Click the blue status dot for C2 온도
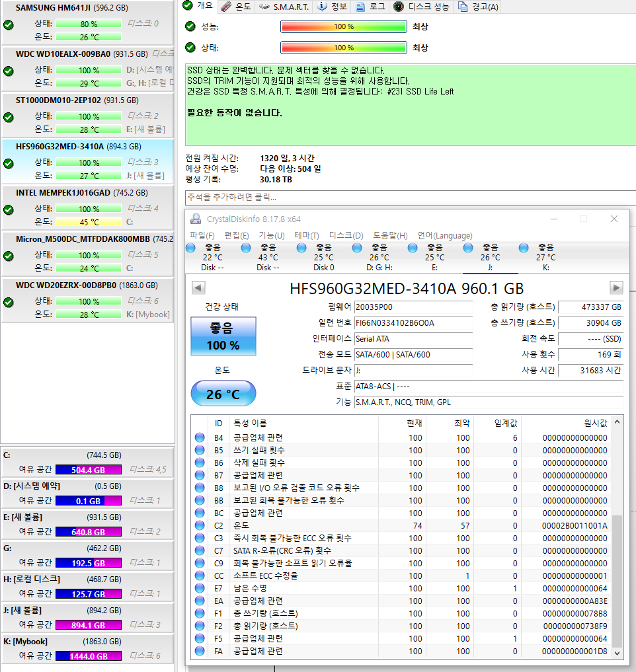 [x=200, y=525]
